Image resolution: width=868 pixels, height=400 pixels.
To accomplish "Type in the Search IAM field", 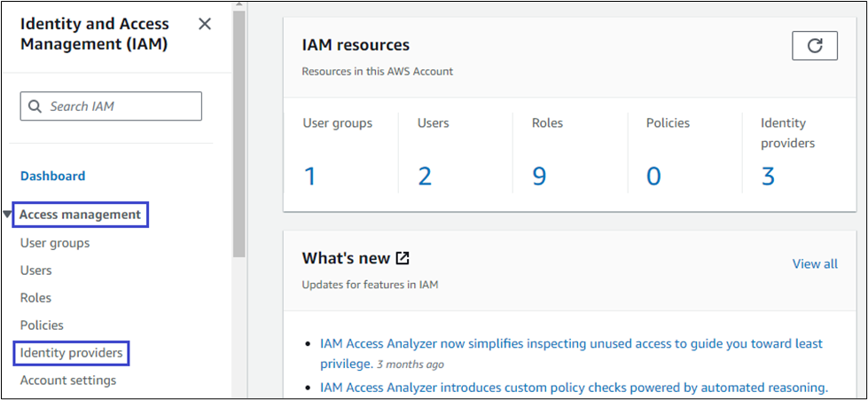I will pos(120,106).
